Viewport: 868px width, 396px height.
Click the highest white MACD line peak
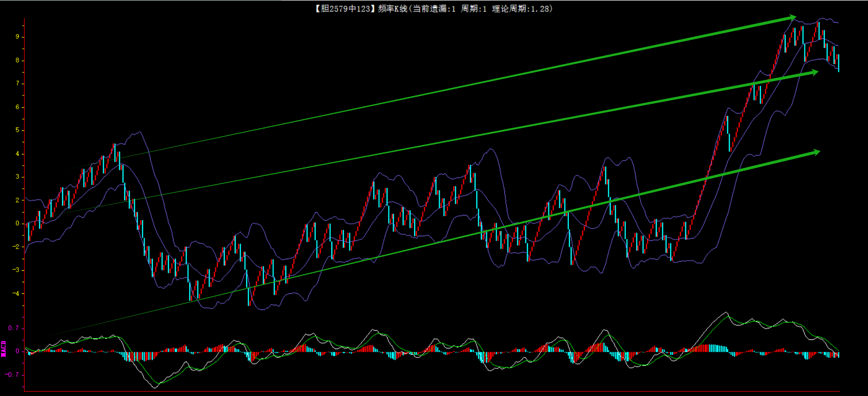(x=726, y=313)
